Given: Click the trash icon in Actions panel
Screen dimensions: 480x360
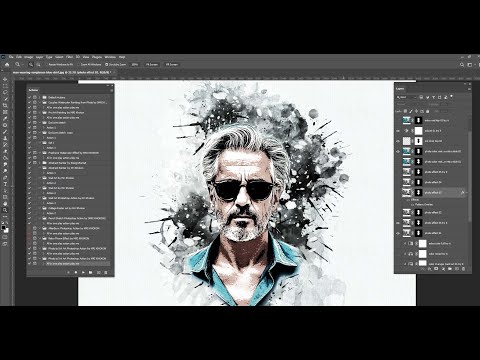Looking at the screenshot, I should [x=106, y=272].
